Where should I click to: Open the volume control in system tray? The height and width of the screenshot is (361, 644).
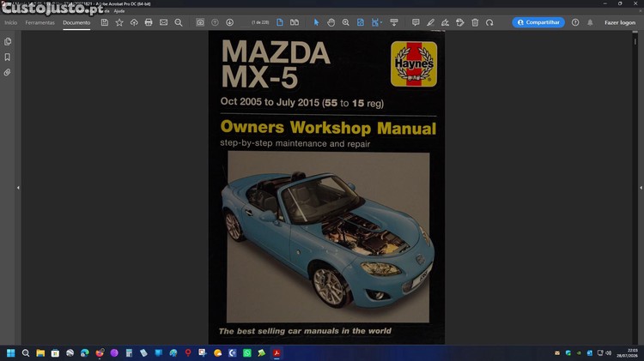coord(609,352)
